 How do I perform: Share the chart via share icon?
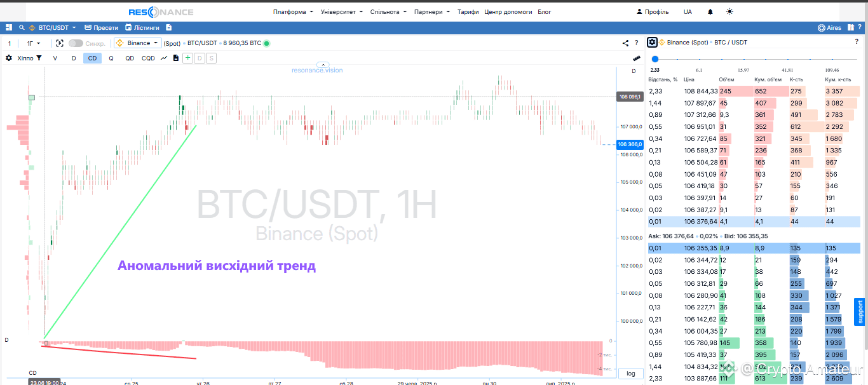(625, 43)
